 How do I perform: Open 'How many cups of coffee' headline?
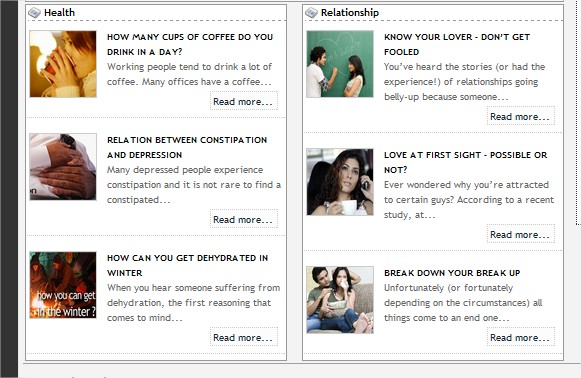click(190, 44)
